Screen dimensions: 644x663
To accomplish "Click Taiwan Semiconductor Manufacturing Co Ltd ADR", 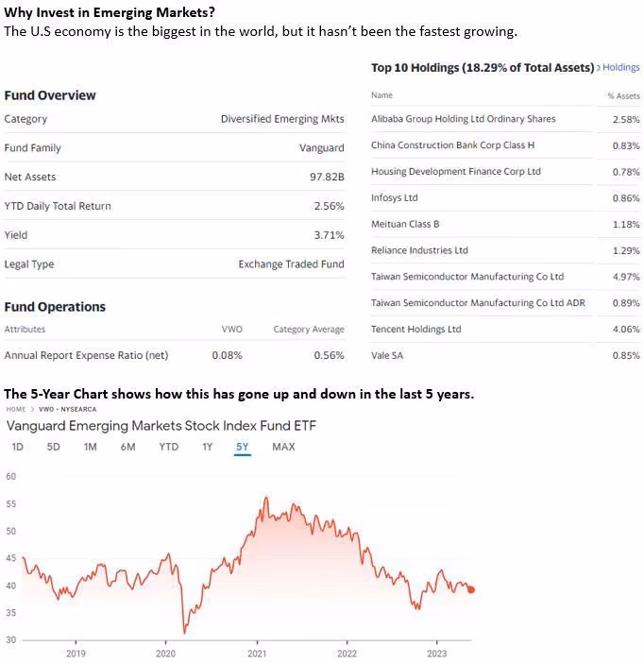I will click(478, 303).
